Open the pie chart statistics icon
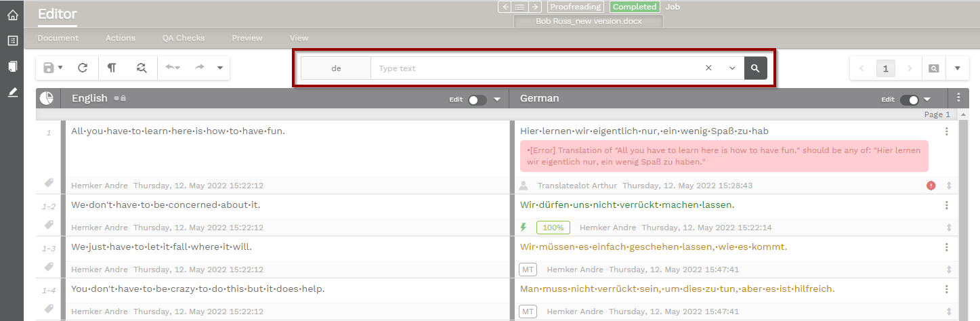This screenshot has height=321, width=980. [47, 99]
